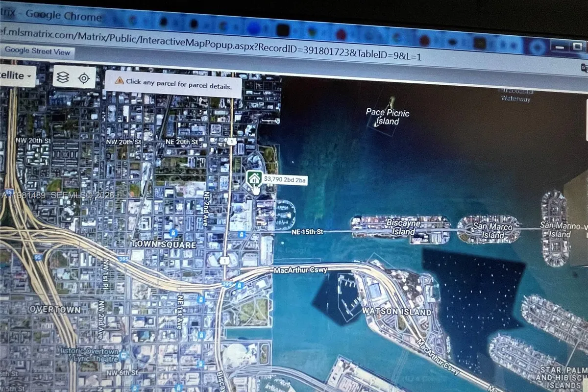Click the 'Click any parcel for parcel details' banner
The height and width of the screenshot is (392, 588).
pos(174,83)
